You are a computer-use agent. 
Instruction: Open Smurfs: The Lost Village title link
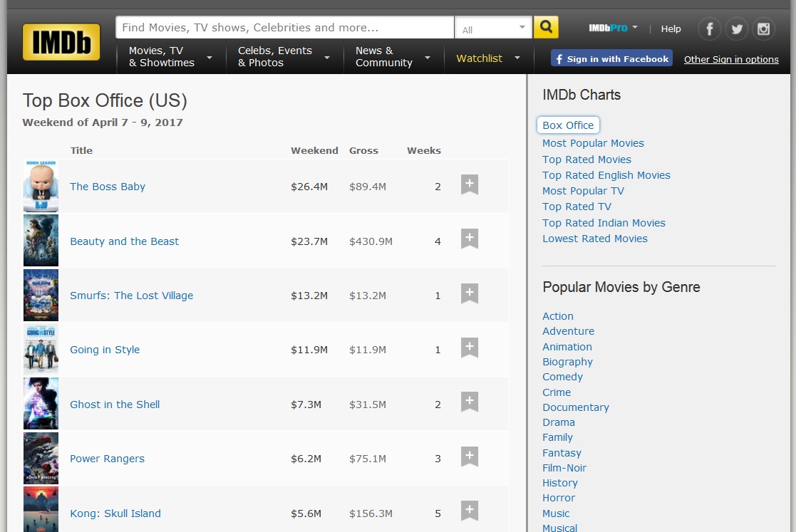click(132, 296)
